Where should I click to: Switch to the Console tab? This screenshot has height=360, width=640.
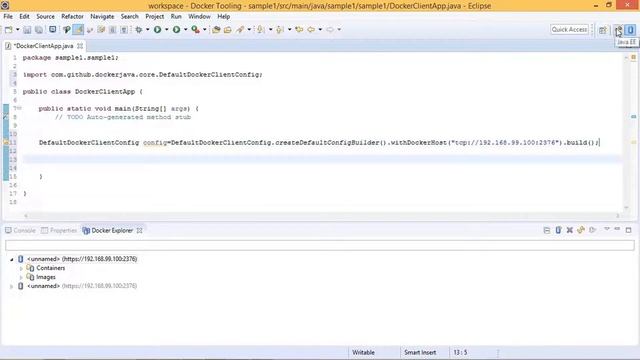click(20, 231)
